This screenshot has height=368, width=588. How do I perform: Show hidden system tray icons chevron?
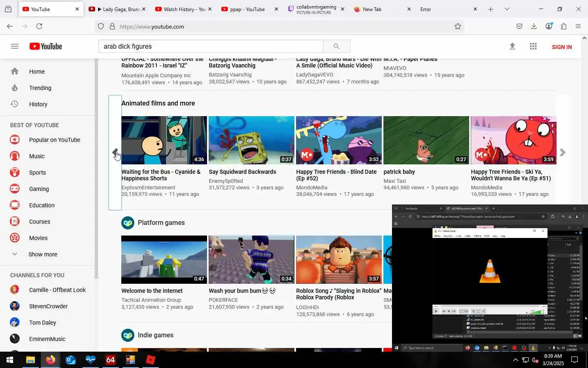coord(516,360)
